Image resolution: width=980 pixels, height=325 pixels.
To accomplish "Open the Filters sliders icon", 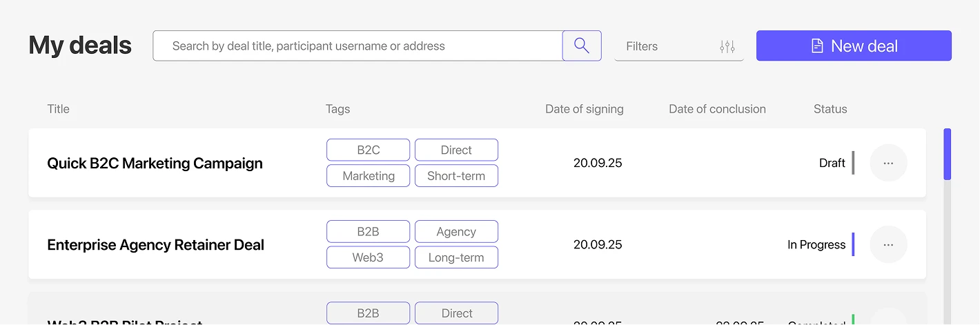I will click(727, 46).
